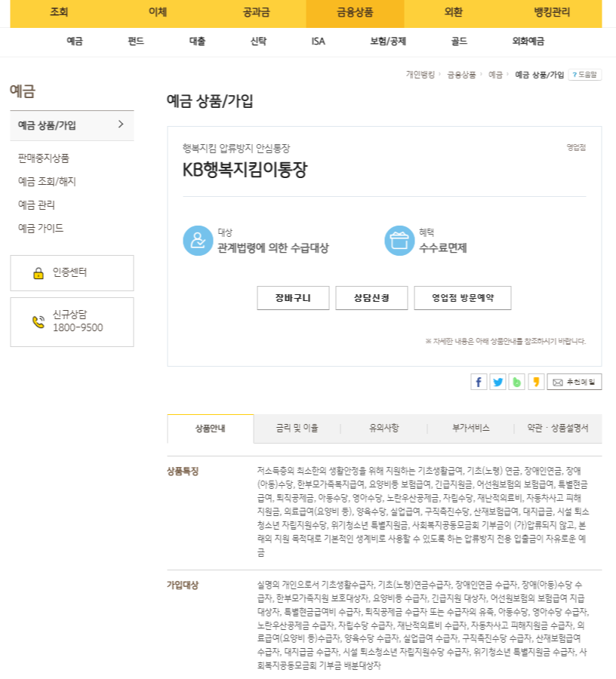The height and width of the screenshot is (679, 616).
Task: Click subtitle 행복지킴 압류방지 안심통장
Action: point(236,148)
